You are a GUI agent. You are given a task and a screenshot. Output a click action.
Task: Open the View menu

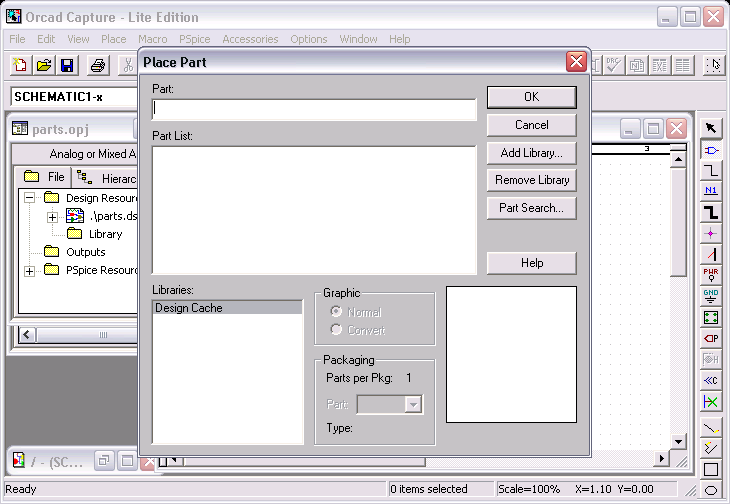pyautogui.click(x=78, y=39)
